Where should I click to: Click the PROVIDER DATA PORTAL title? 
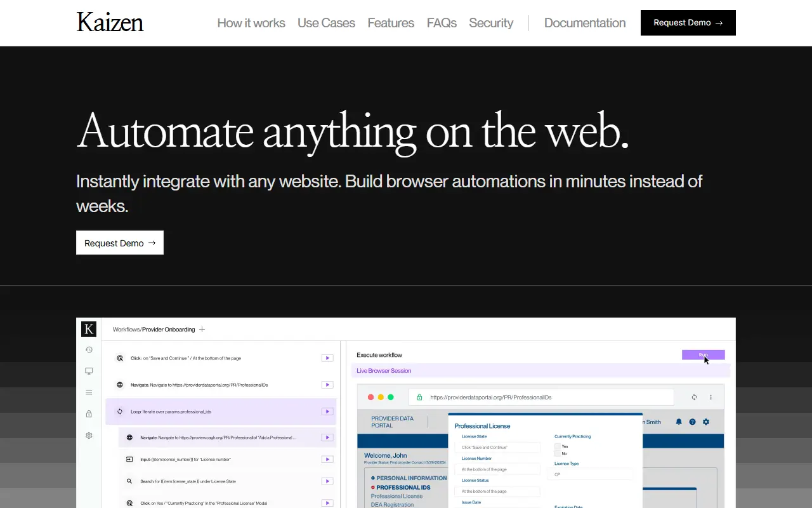click(x=392, y=422)
